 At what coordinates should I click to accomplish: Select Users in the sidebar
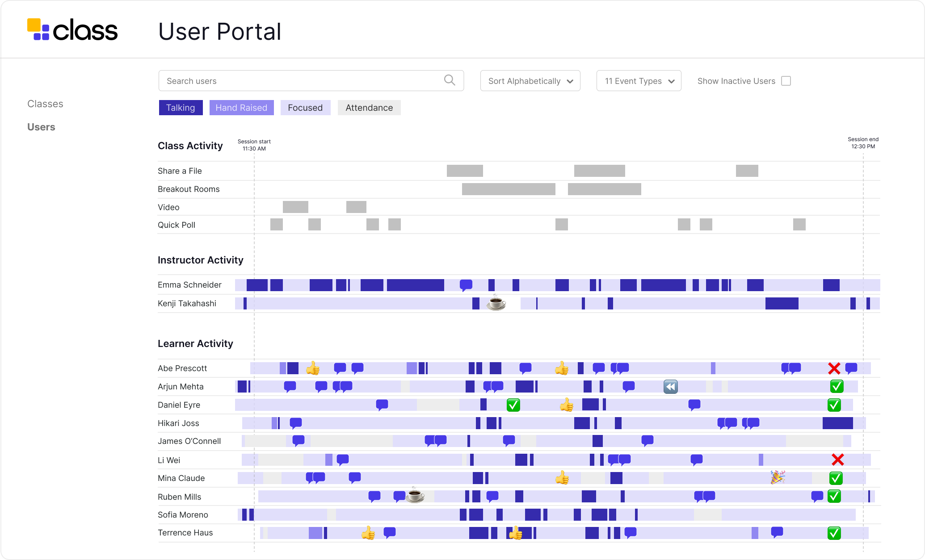tap(41, 127)
